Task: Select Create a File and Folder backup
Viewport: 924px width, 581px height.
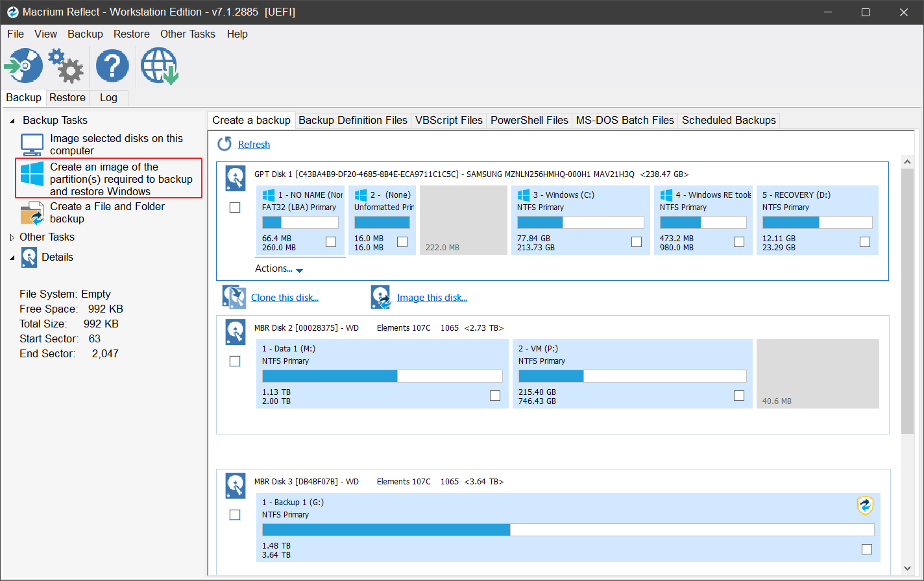Action: pos(108,213)
